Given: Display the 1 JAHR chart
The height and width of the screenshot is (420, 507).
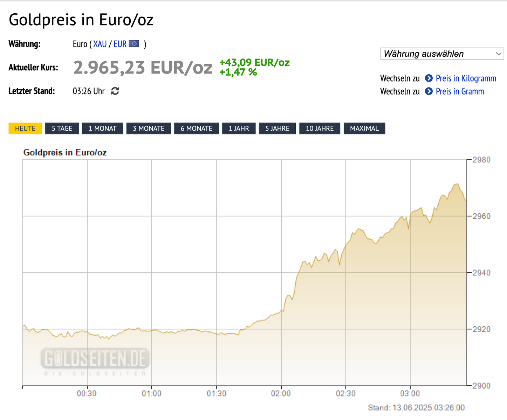Looking at the screenshot, I should click(239, 128).
